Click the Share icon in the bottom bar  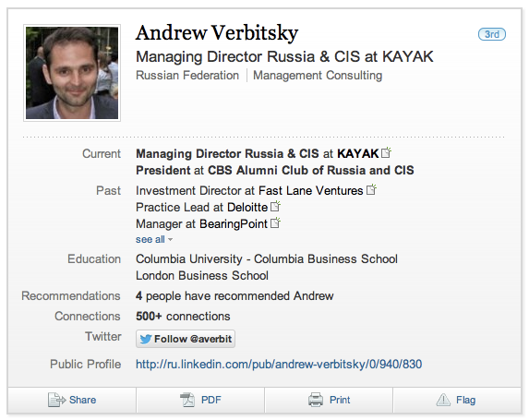click(56, 400)
